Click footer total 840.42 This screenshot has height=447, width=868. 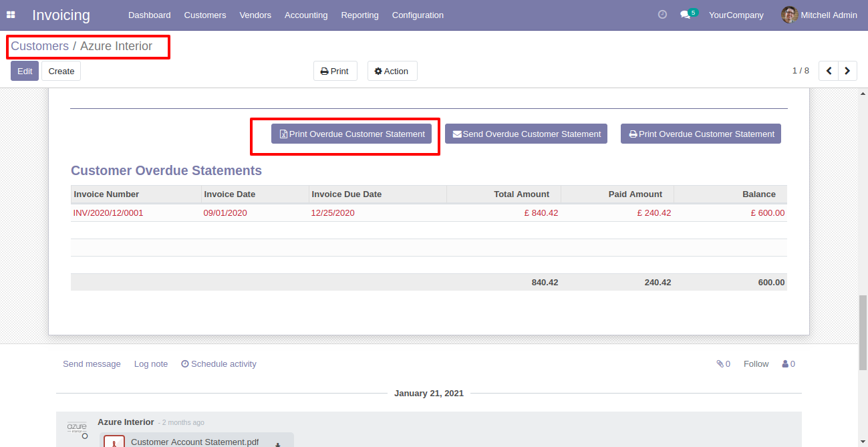545,283
